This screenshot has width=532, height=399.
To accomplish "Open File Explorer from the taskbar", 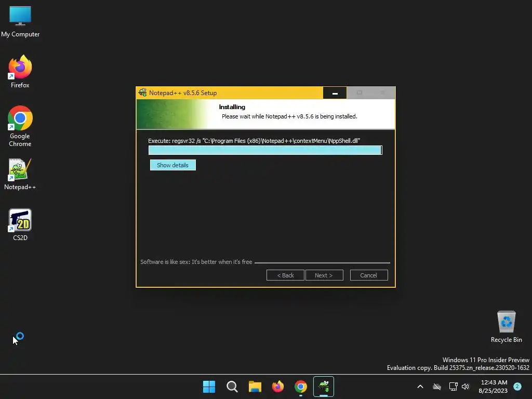I will (255, 387).
